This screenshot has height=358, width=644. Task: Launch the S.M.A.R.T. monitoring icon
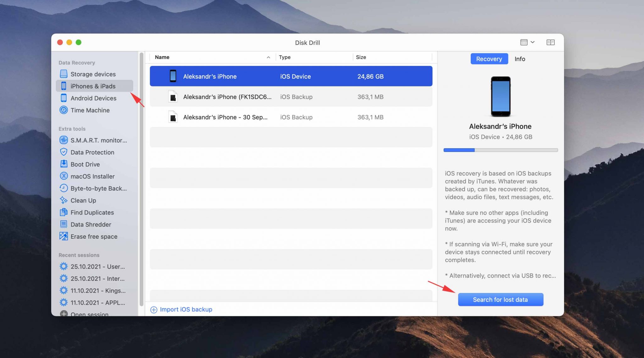[x=64, y=140]
